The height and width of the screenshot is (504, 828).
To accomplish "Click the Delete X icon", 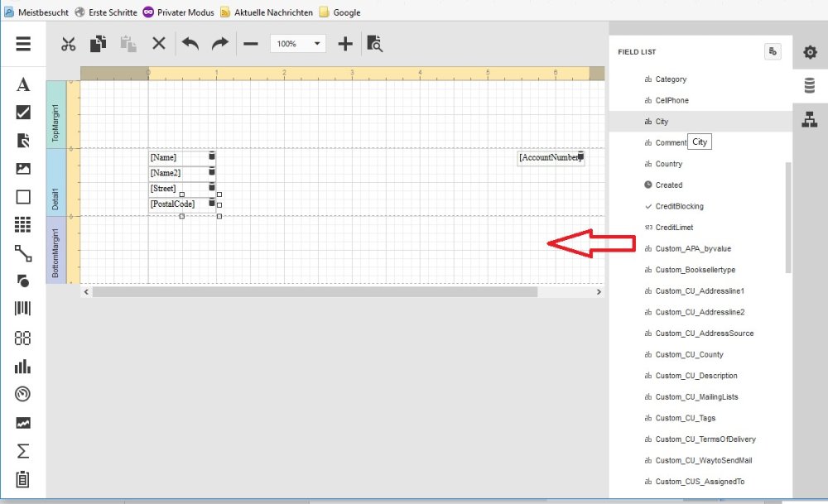I will click(159, 43).
